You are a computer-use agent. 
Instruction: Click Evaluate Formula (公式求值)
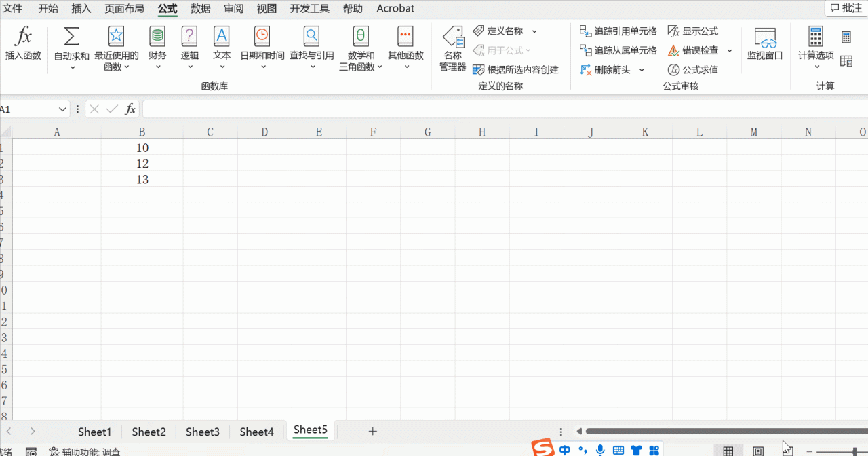pyautogui.click(x=693, y=70)
